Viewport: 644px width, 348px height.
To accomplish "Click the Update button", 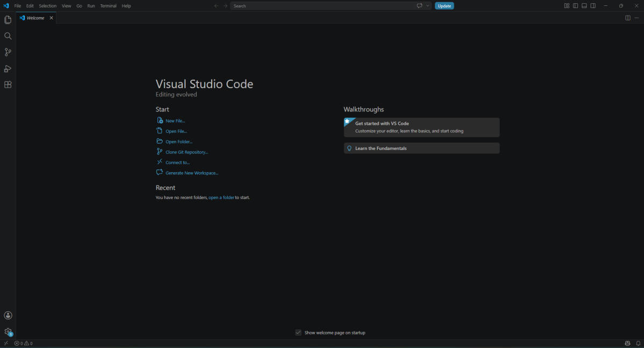I will click(444, 6).
